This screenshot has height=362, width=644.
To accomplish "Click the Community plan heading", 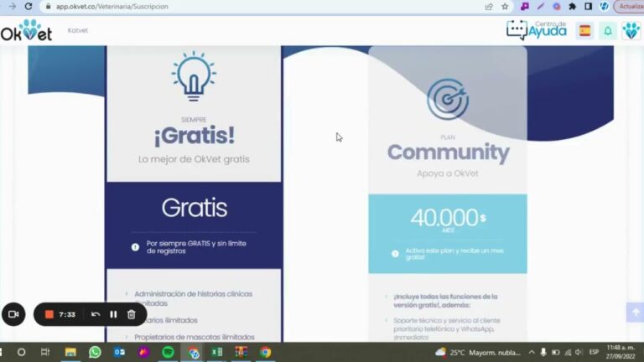I will click(448, 153).
